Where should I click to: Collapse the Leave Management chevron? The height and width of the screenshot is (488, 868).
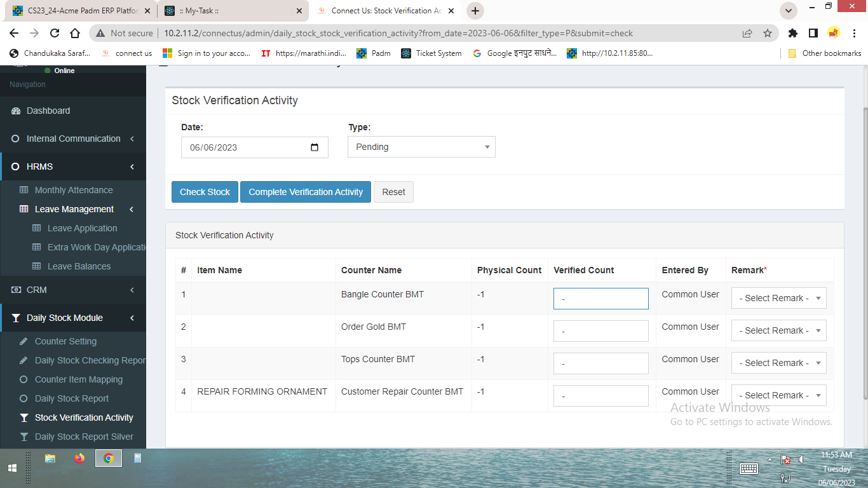(x=132, y=209)
